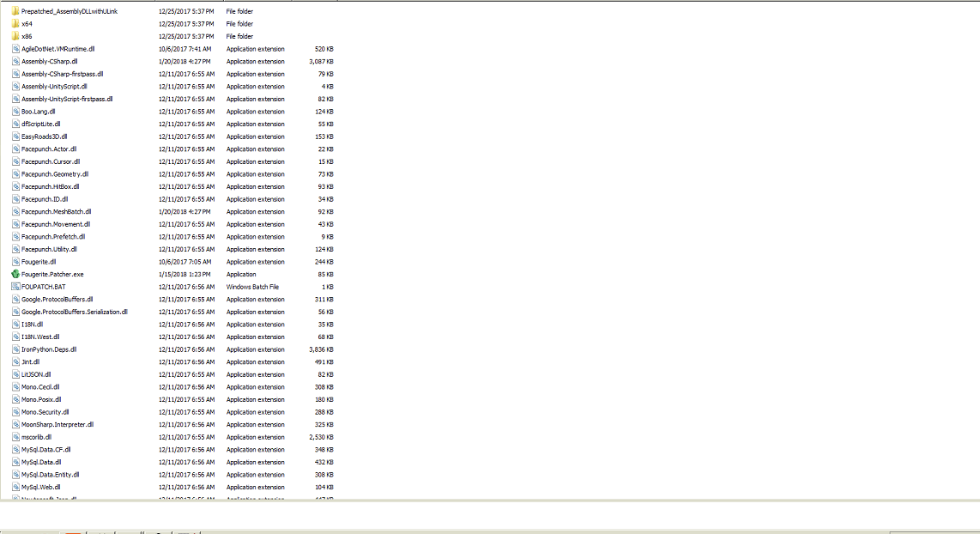
Task: Select the file name MySql.Data.Entity.dll
Action: (51, 475)
